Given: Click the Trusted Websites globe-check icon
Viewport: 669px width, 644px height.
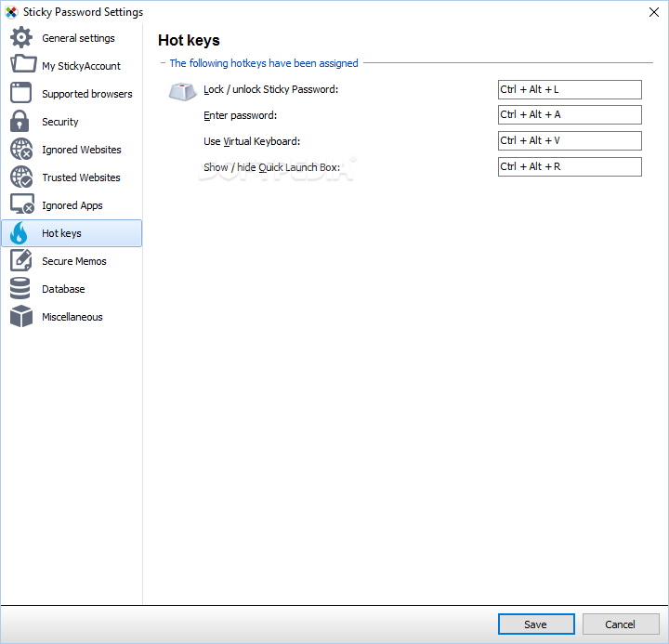Looking at the screenshot, I should coord(21,177).
